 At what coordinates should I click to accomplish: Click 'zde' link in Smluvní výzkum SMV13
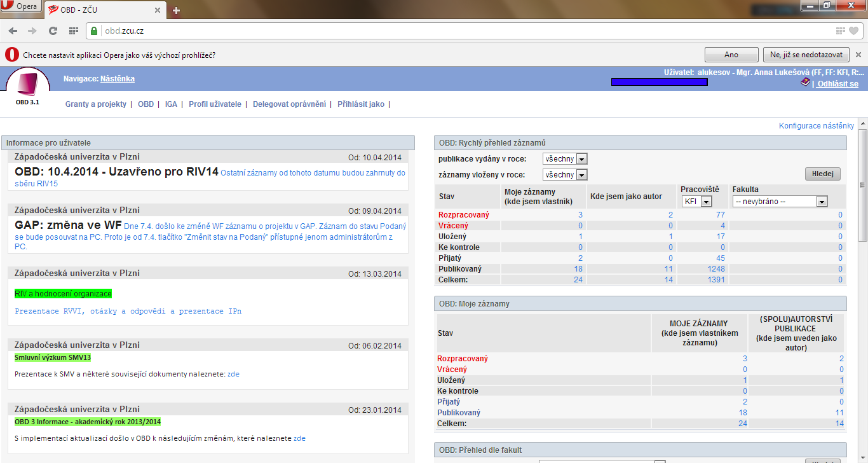coord(233,374)
